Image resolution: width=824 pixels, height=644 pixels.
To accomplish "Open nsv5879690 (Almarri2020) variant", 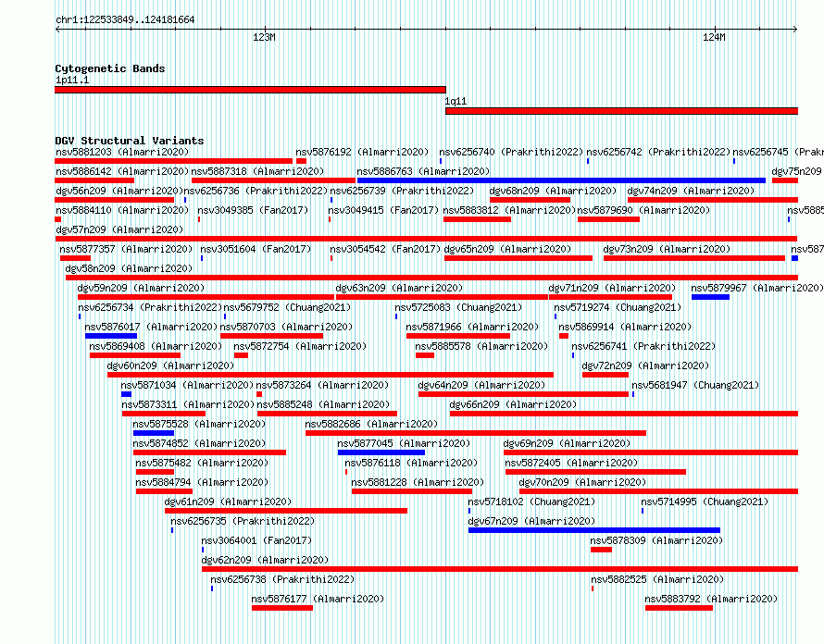I will [x=643, y=210].
